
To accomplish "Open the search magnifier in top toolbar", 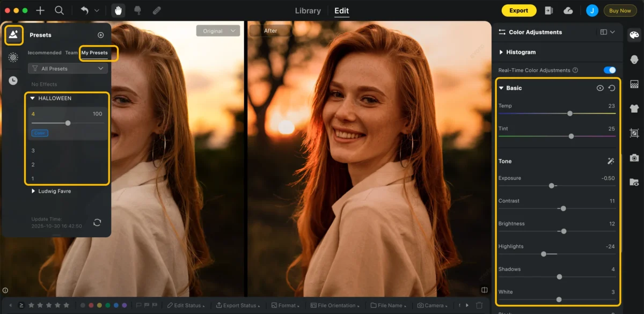I will tap(60, 11).
